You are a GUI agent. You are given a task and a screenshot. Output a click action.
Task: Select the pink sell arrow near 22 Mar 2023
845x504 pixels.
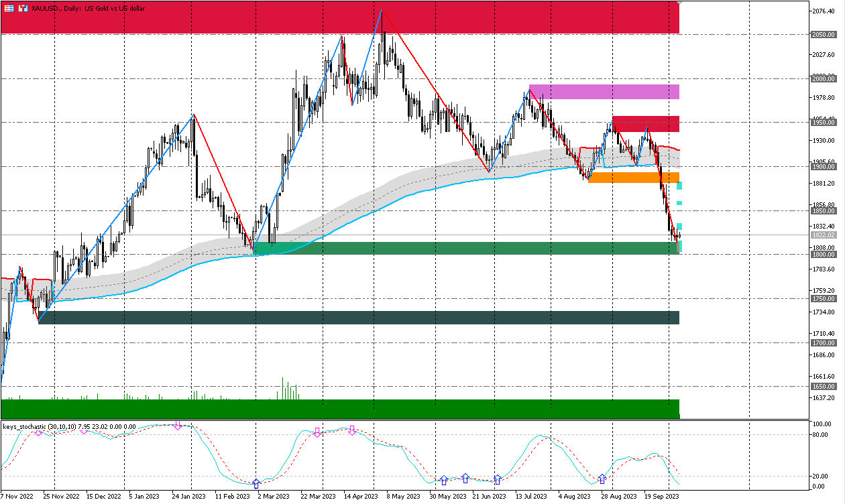317,432
